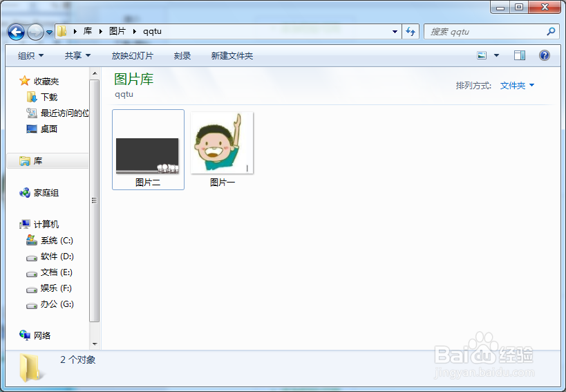The image size is (566, 392).
Task: Click the 软件 (D:) drive icon
Action: pyautogui.click(x=32, y=258)
